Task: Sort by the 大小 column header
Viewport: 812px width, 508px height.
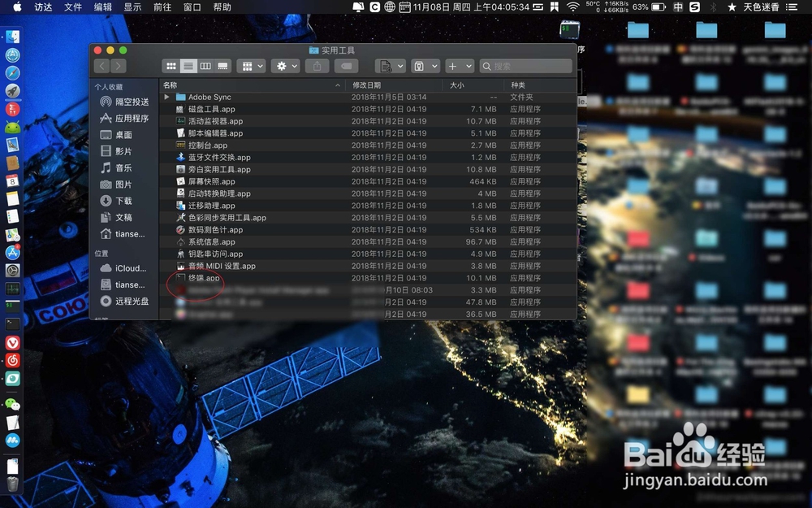Action: [473, 85]
